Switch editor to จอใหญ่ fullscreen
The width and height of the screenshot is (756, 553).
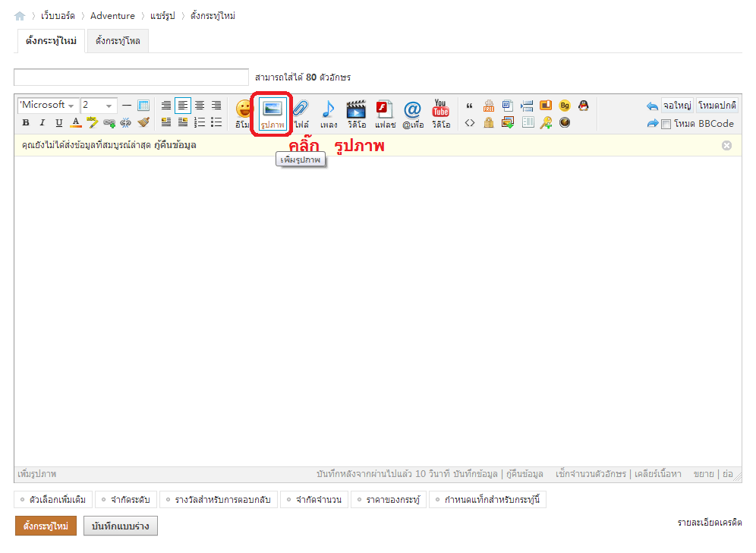point(677,106)
